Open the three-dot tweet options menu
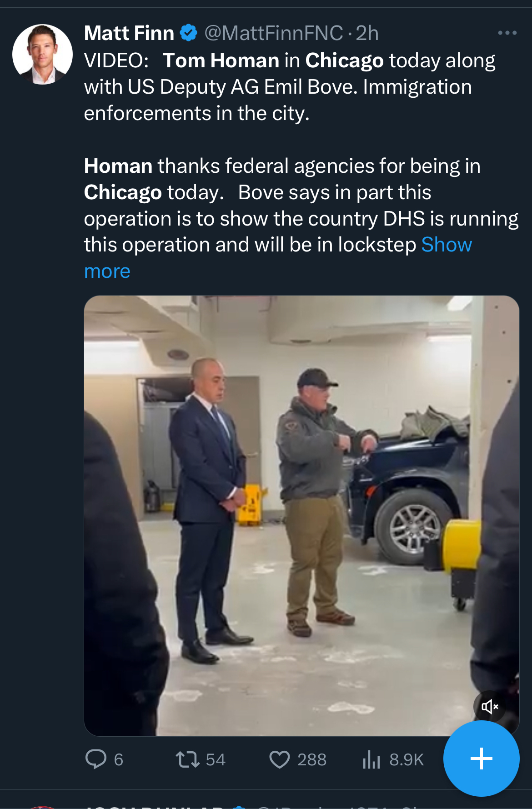The width and height of the screenshot is (532, 809). 507,33
